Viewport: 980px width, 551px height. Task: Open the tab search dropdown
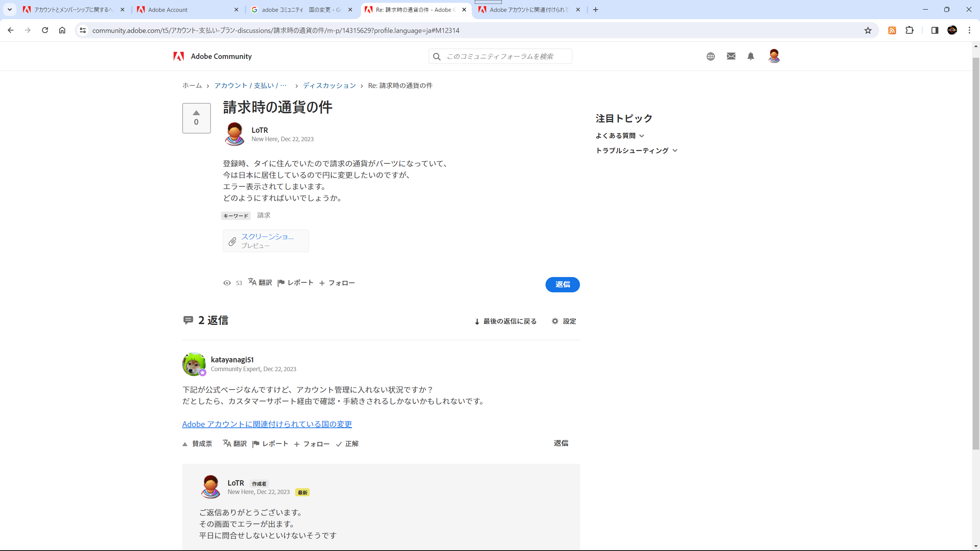click(x=10, y=10)
